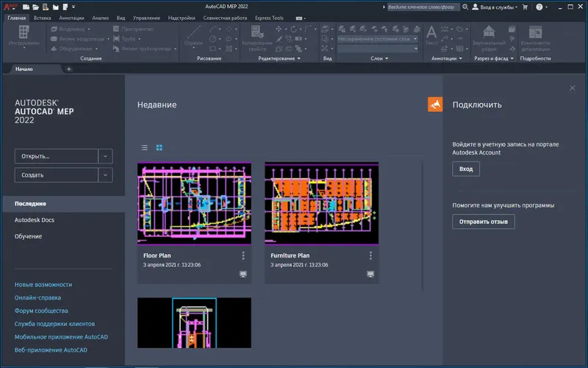Switch to the Анализ ribbon tab

(x=100, y=18)
